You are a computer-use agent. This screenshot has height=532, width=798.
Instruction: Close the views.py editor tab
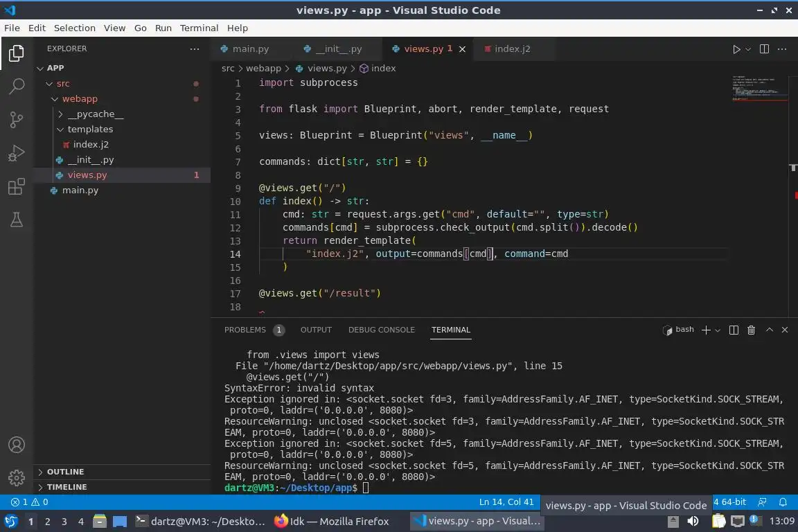tap(462, 49)
